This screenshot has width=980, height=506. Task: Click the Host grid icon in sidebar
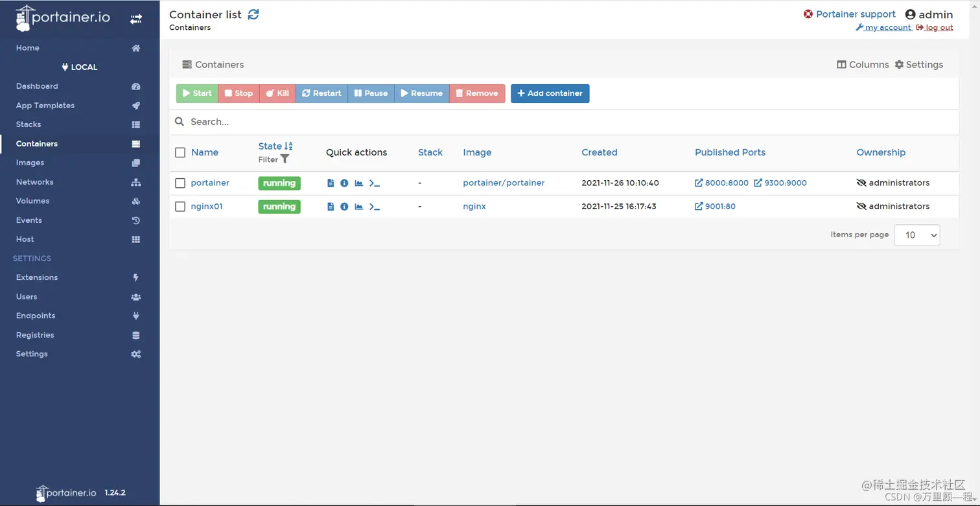click(135, 239)
